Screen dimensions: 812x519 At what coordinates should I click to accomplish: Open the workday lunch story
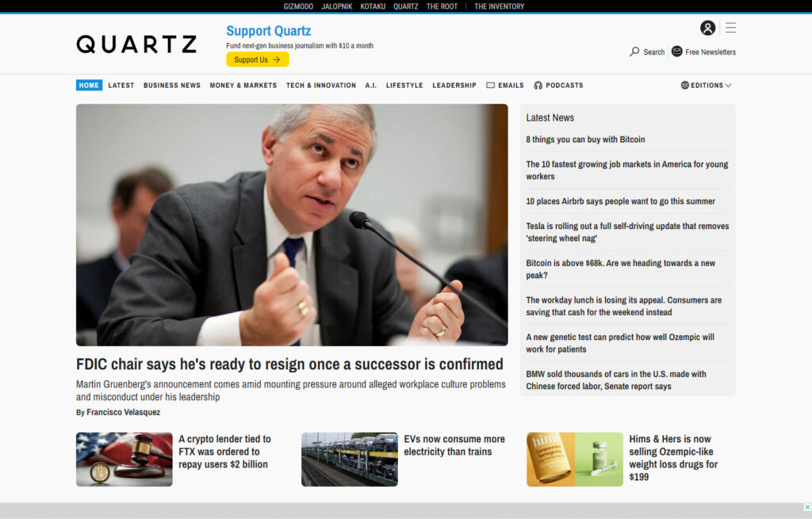coord(623,307)
